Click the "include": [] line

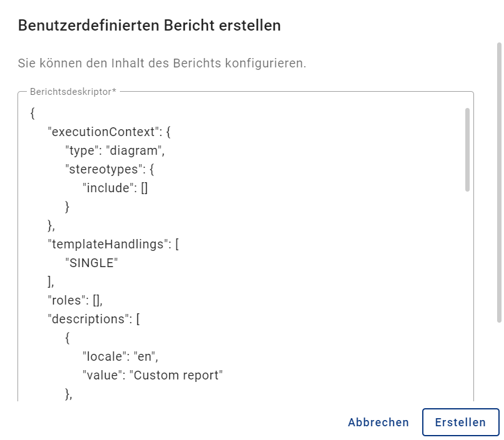[x=116, y=188]
